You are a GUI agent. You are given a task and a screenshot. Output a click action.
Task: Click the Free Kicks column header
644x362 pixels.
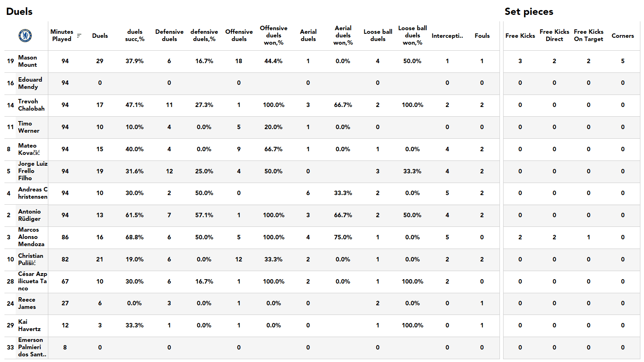pyautogui.click(x=520, y=36)
